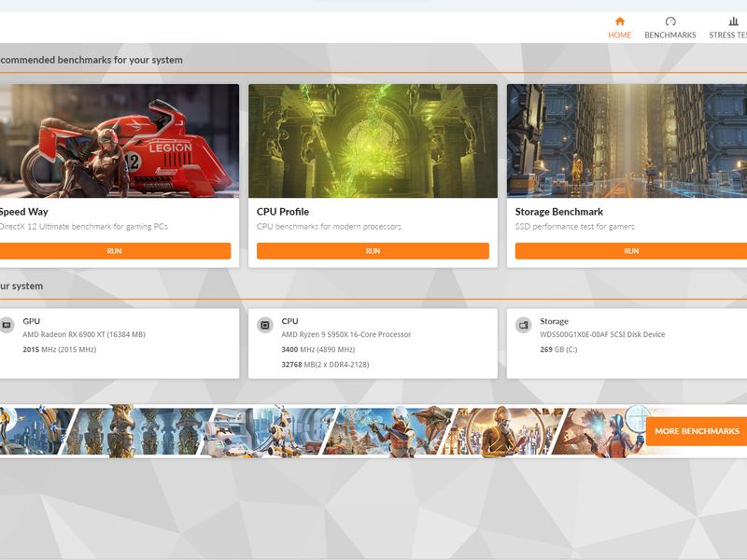Click the CPU chip icon
The width and height of the screenshot is (747, 560).
tap(265, 325)
